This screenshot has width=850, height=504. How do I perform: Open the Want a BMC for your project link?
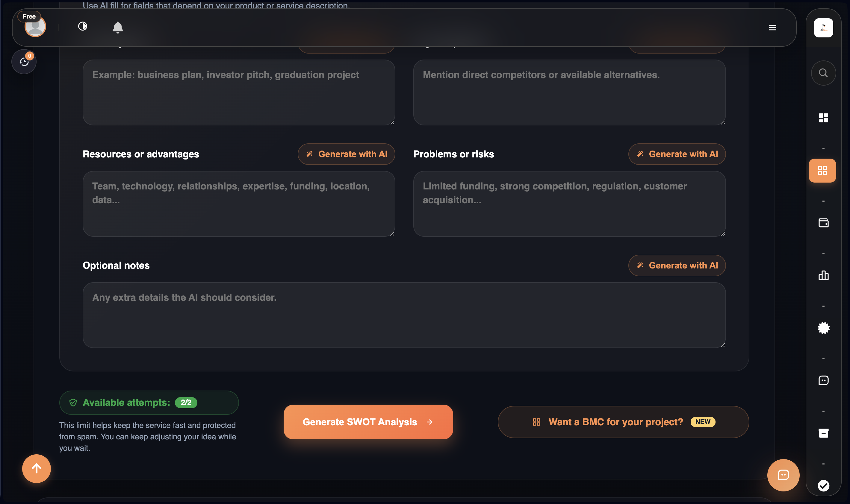pos(623,422)
